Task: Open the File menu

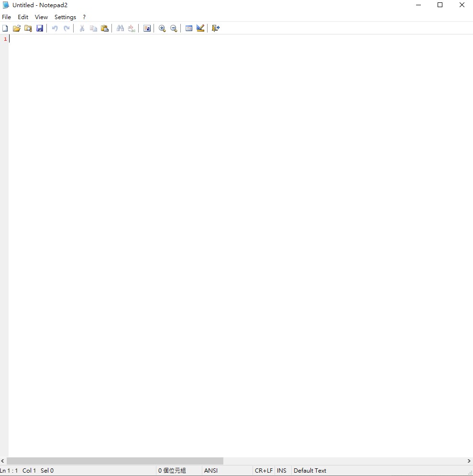Action: (x=6, y=17)
